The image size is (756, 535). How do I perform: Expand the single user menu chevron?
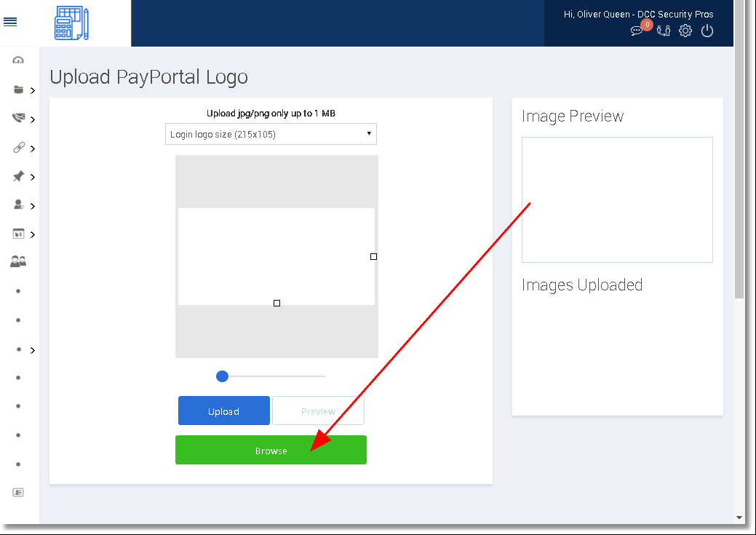32,207
